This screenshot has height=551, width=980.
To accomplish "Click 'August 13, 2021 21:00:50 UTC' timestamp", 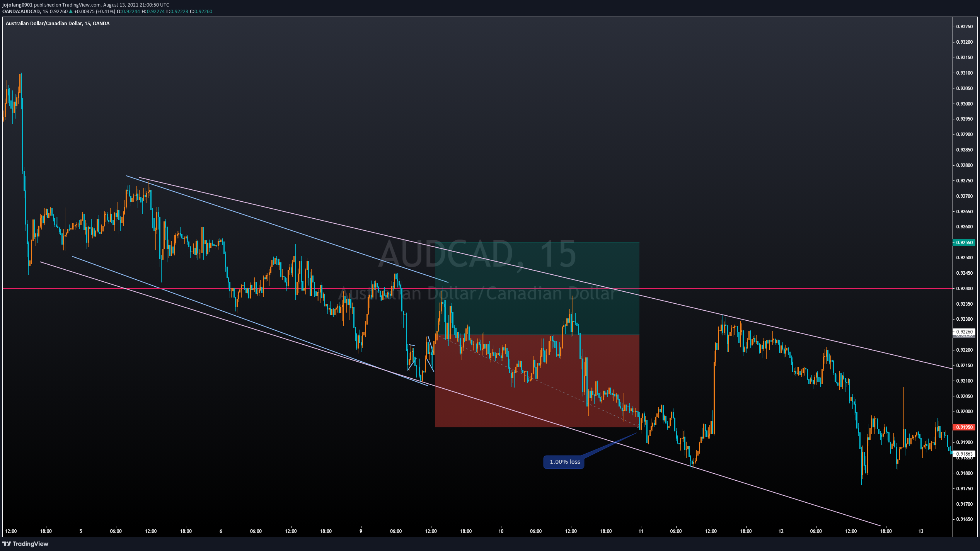I will pos(136,5).
